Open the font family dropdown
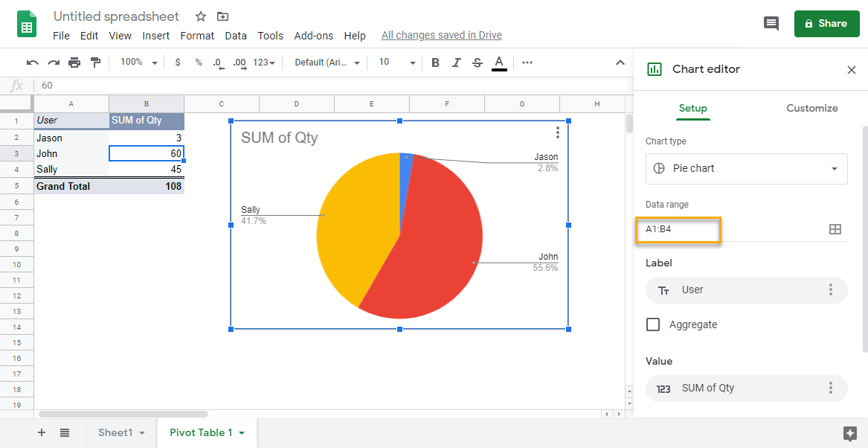Screen dimensions: 868x448 click(x=327, y=63)
